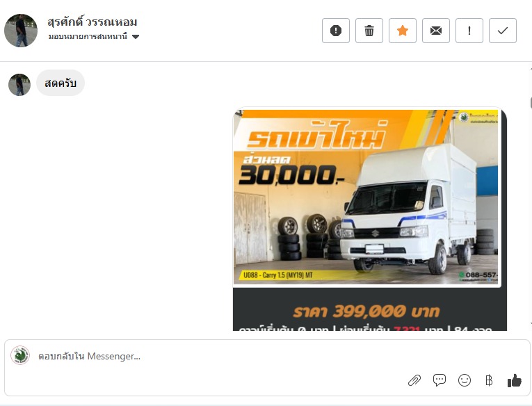Viewport: 532px width, 406px height.
Task: Open the customer's profile photo in header
Action: point(21,31)
